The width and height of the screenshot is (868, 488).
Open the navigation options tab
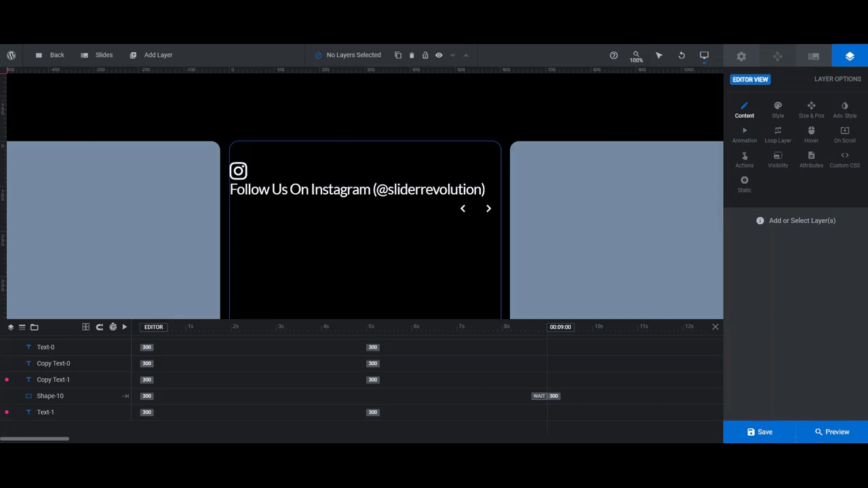tap(778, 56)
